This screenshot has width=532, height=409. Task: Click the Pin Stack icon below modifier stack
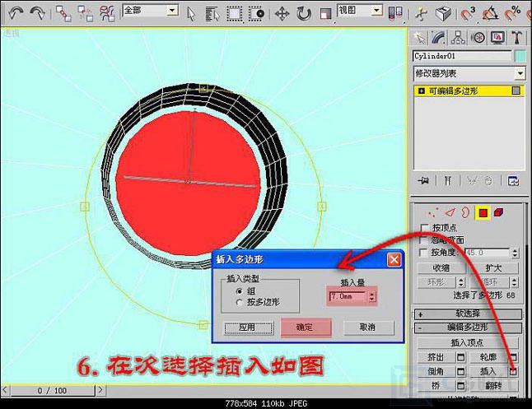pos(423,180)
